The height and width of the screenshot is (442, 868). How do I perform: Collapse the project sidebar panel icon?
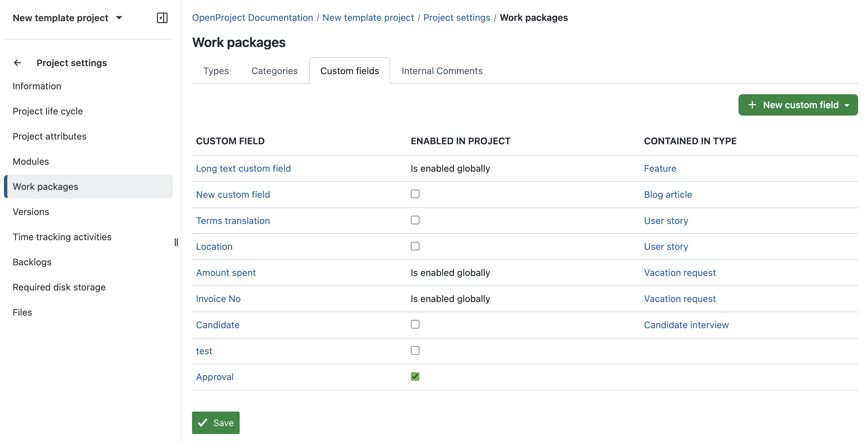162,18
